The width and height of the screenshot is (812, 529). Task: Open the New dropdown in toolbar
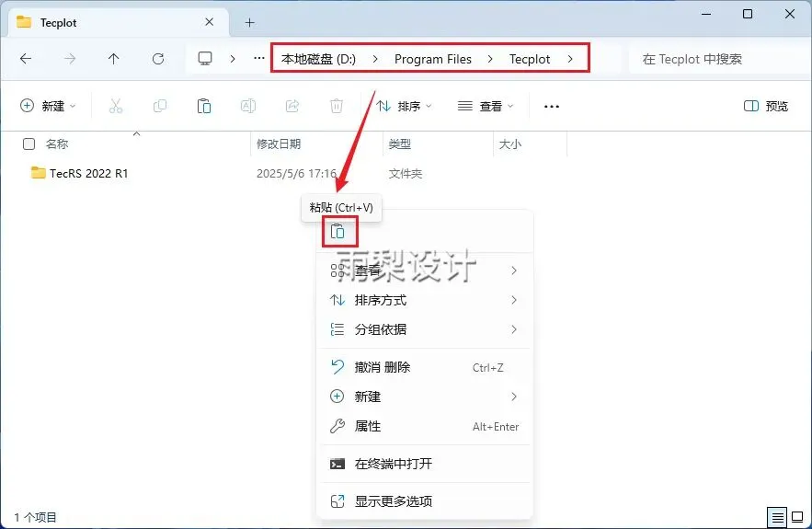point(48,106)
